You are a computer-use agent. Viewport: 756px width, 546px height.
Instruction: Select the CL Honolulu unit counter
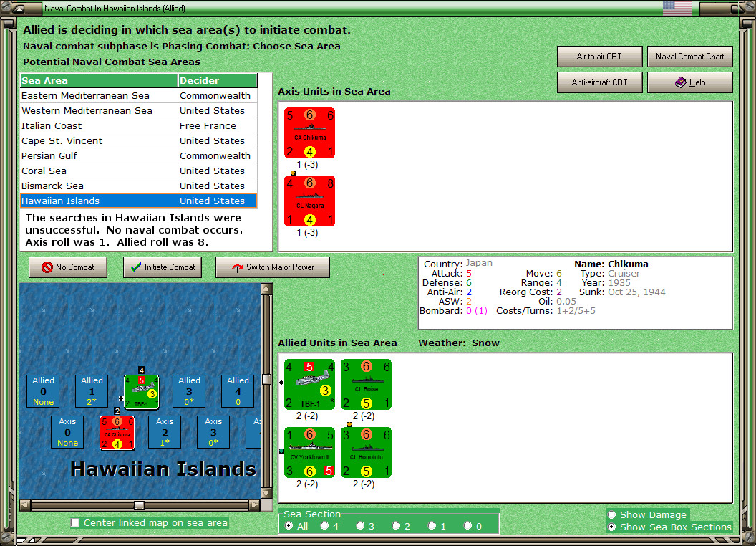pyautogui.click(x=366, y=452)
